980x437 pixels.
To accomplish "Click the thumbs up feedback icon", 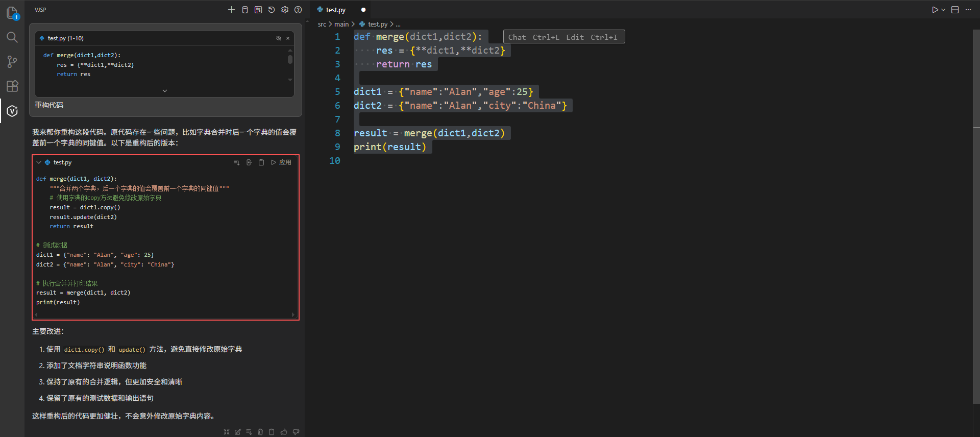I will coord(284,432).
